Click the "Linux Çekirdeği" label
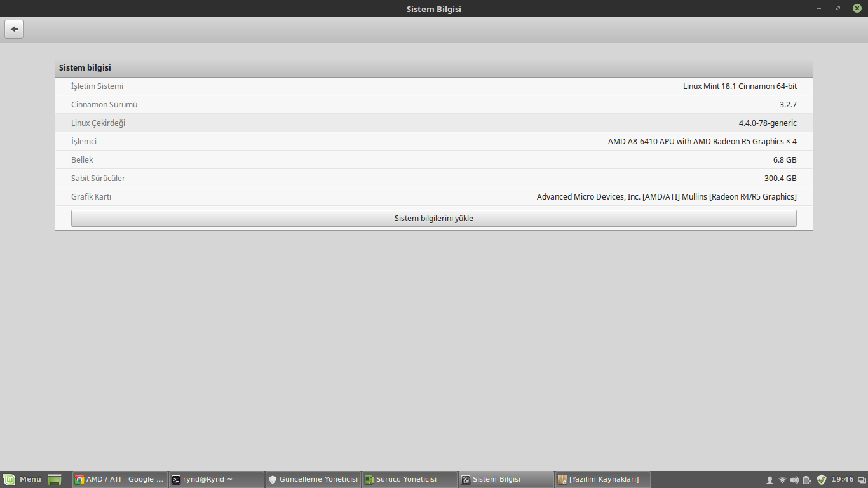 point(98,123)
